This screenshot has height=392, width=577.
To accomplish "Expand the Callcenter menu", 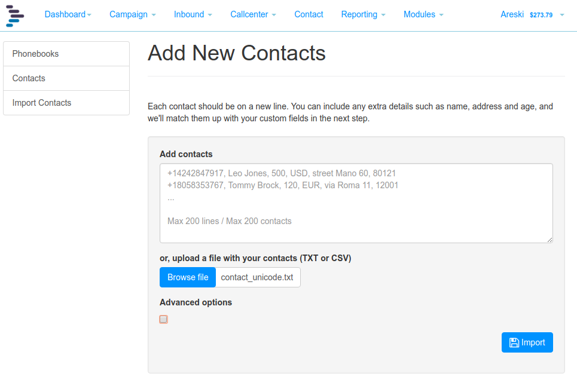I will coord(253,14).
